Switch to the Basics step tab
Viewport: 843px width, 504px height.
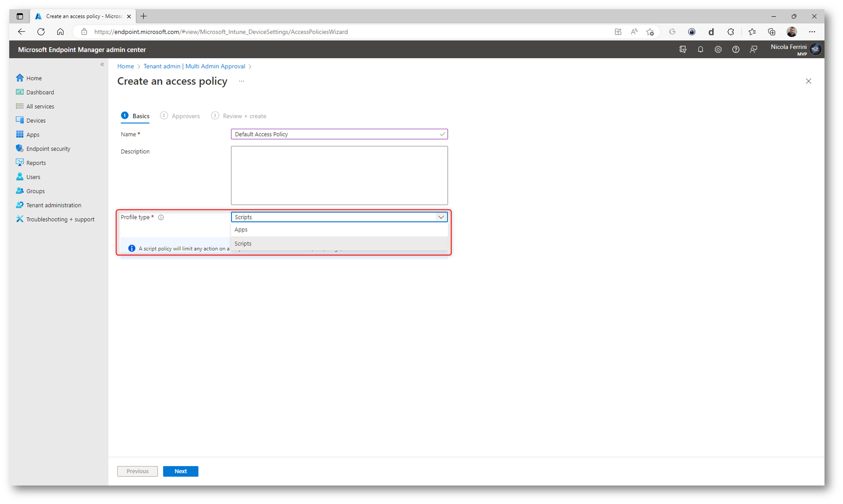pyautogui.click(x=136, y=116)
